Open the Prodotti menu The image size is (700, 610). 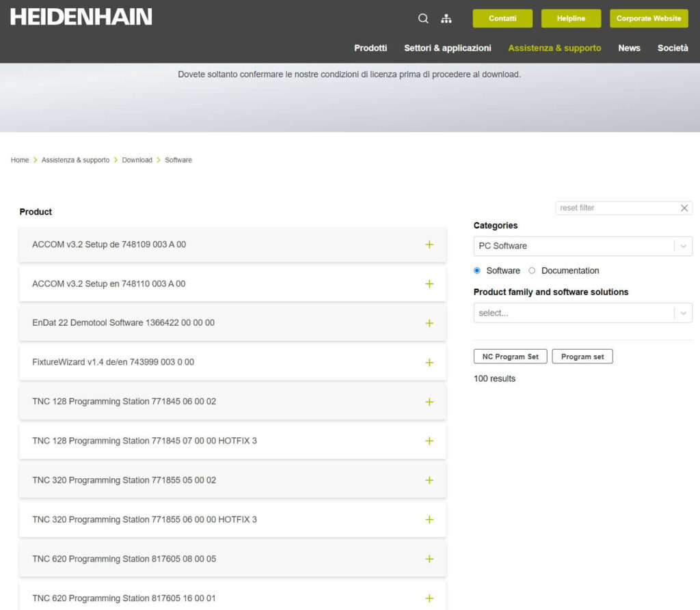point(371,48)
